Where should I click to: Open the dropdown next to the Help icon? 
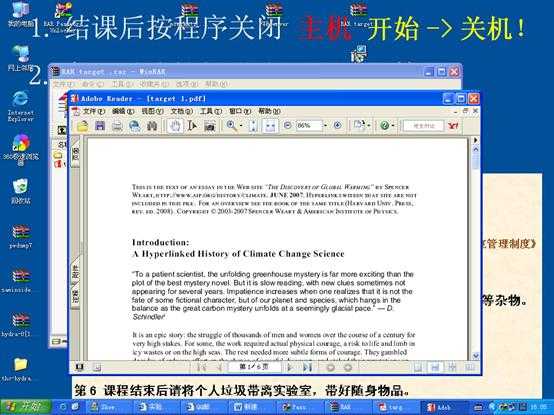[393, 126]
